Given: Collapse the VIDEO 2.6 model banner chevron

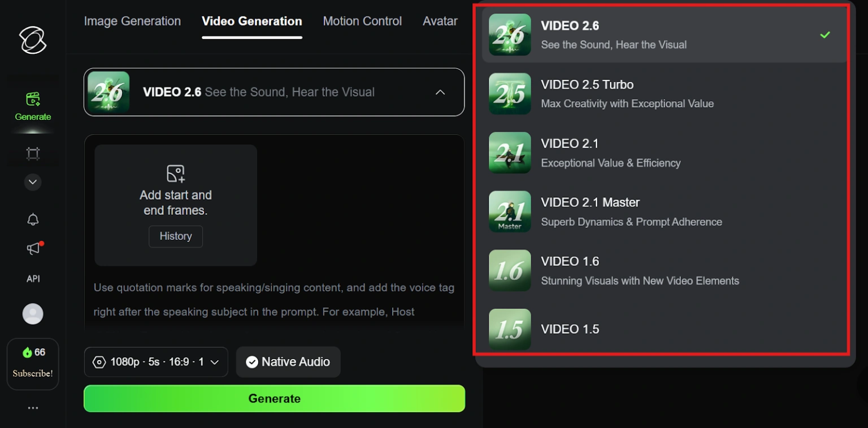Looking at the screenshot, I should click(440, 92).
